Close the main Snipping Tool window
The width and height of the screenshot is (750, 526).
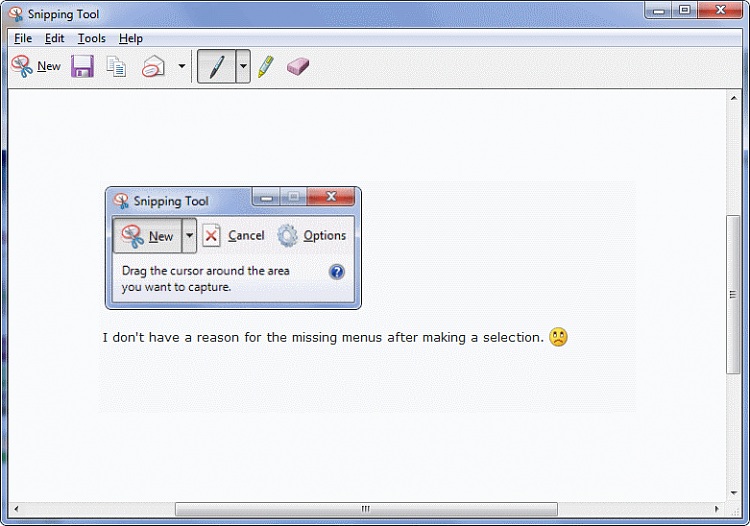(x=720, y=10)
